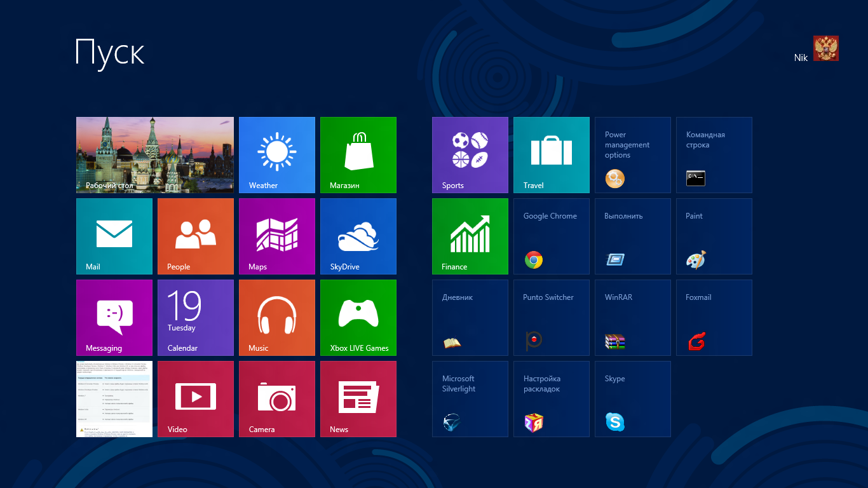Open the Camera tile
The width and height of the screenshot is (868, 488).
(x=277, y=399)
